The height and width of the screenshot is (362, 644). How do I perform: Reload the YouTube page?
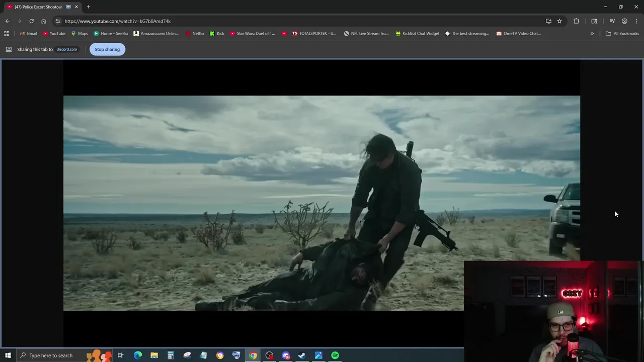pos(31,21)
